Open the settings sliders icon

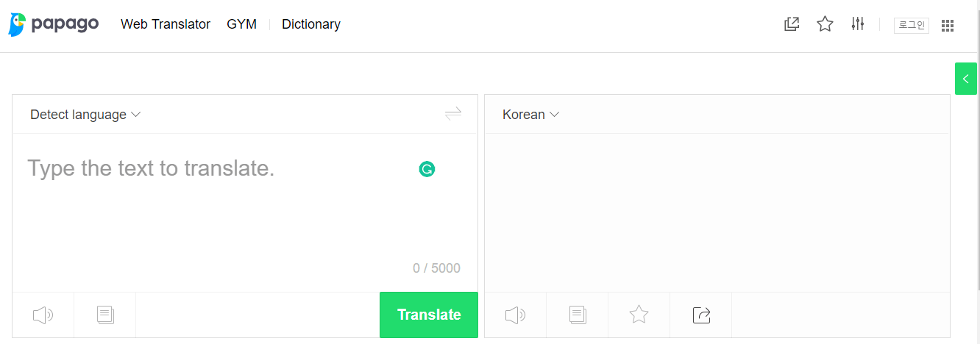click(x=857, y=24)
